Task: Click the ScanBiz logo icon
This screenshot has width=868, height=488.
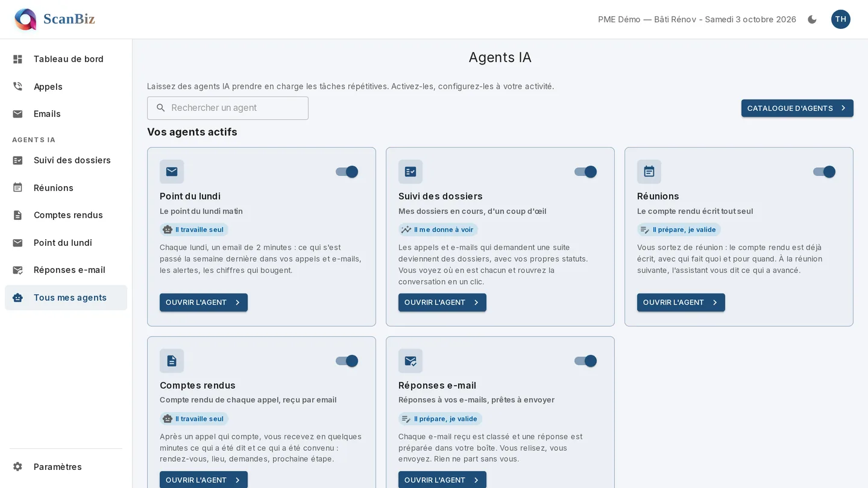Action: click(25, 19)
